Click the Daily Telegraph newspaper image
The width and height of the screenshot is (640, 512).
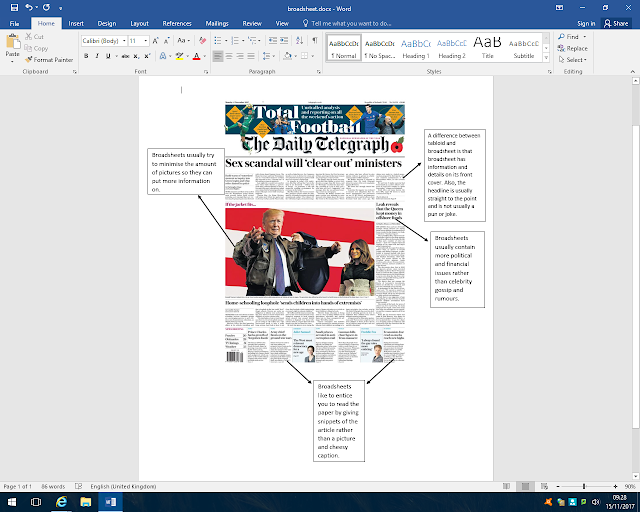(x=315, y=232)
